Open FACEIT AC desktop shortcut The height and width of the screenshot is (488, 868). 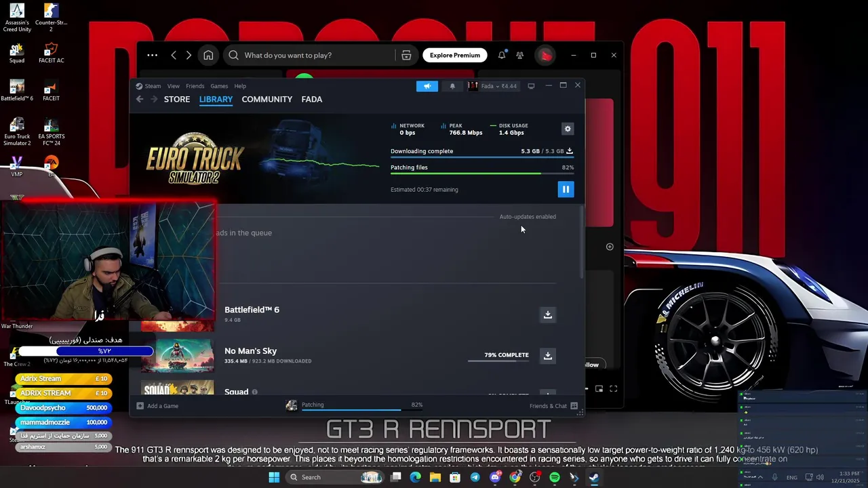point(51,54)
